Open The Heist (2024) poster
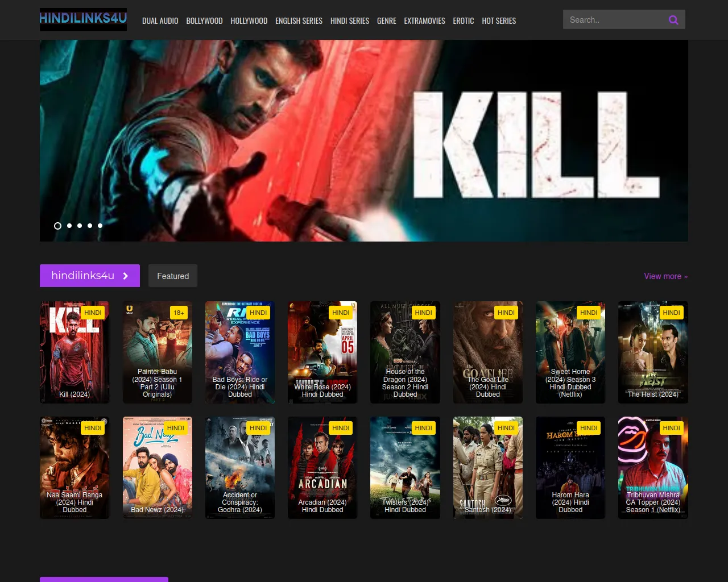The width and height of the screenshot is (728, 582). (653, 352)
